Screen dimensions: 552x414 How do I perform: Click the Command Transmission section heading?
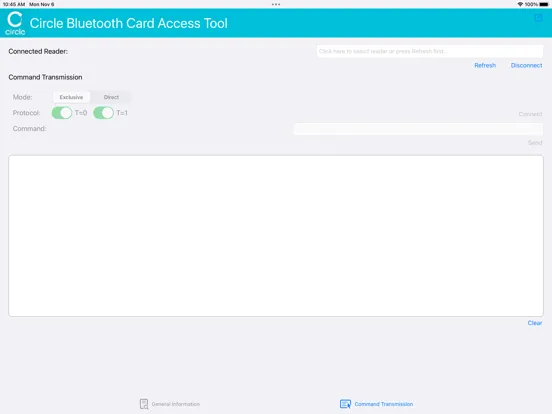tap(45, 77)
